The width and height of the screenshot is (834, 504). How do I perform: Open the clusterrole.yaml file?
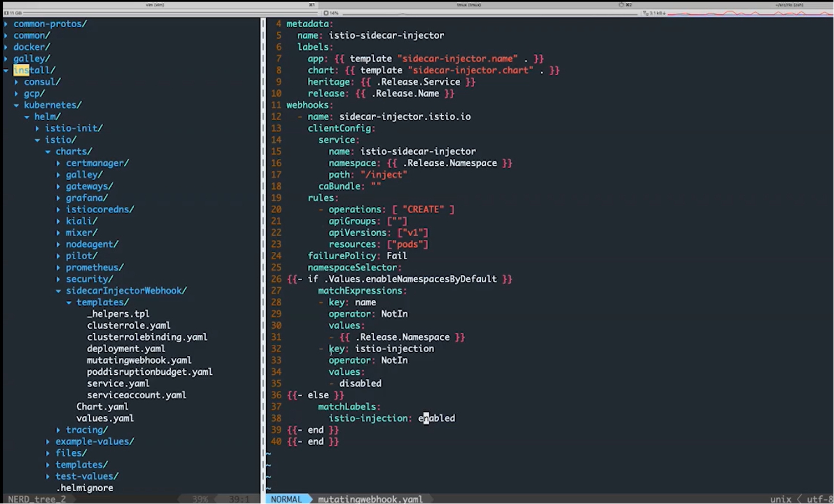point(129,326)
